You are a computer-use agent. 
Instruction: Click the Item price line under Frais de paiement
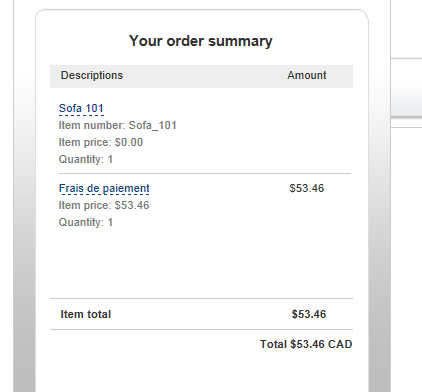click(104, 205)
